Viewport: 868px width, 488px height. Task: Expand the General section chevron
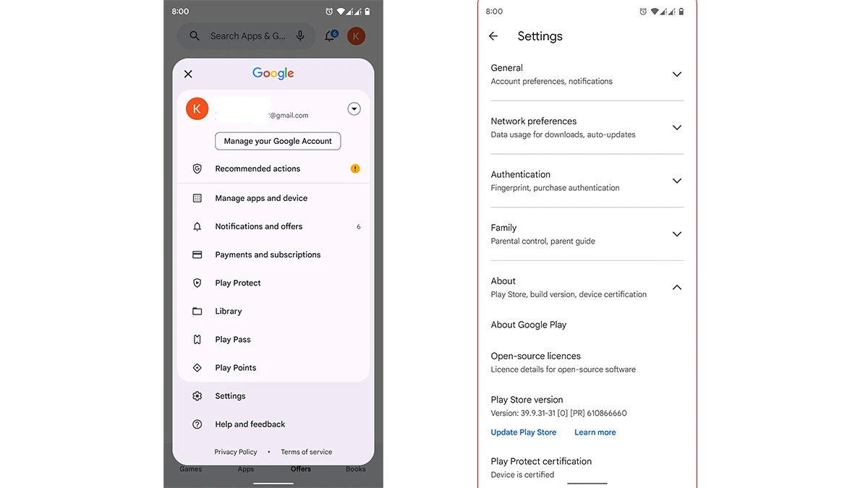click(x=677, y=74)
